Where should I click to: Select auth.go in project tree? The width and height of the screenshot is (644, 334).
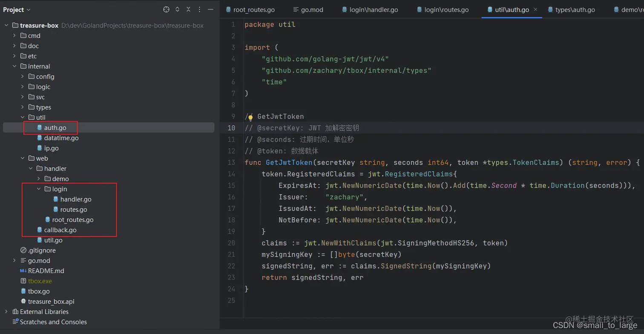click(x=109, y=128)
